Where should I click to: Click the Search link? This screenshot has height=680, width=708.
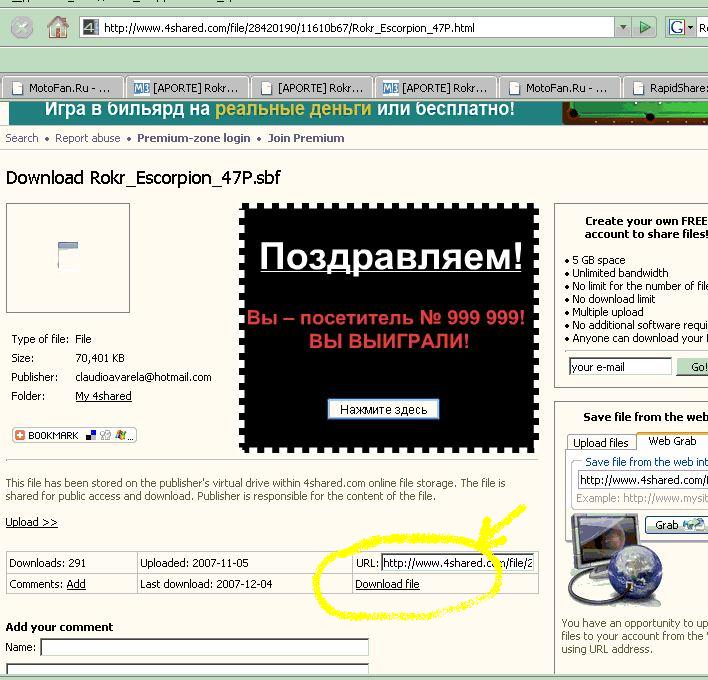tap(22, 138)
